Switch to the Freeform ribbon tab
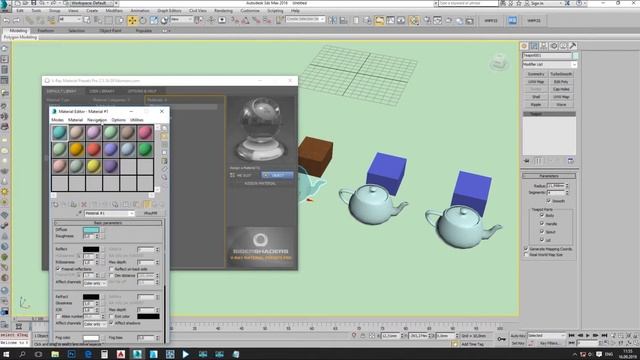 (46, 31)
